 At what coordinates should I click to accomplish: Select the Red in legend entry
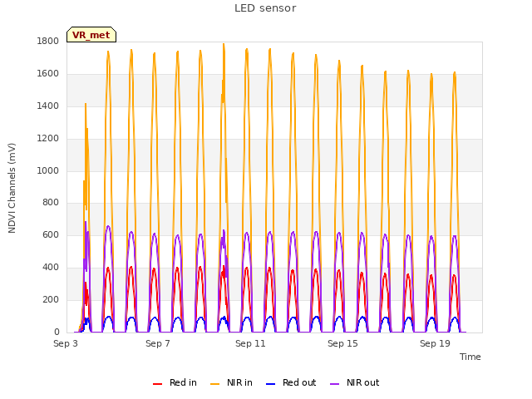175,382
